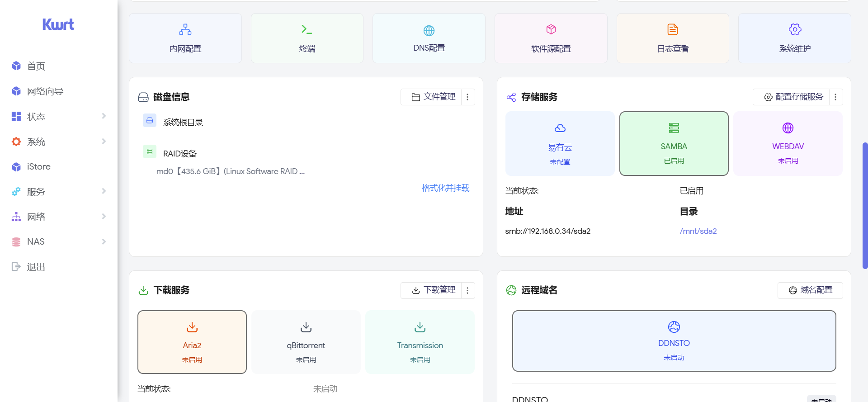Expand the NAS sidebar menu
This screenshot has width=868, height=402.
pos(59,242)
